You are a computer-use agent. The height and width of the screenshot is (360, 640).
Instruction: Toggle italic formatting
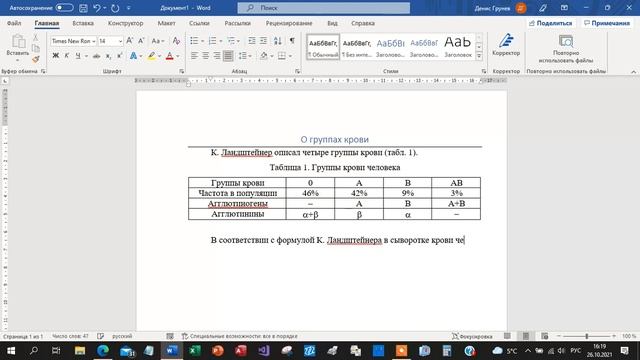click(67, 56)
